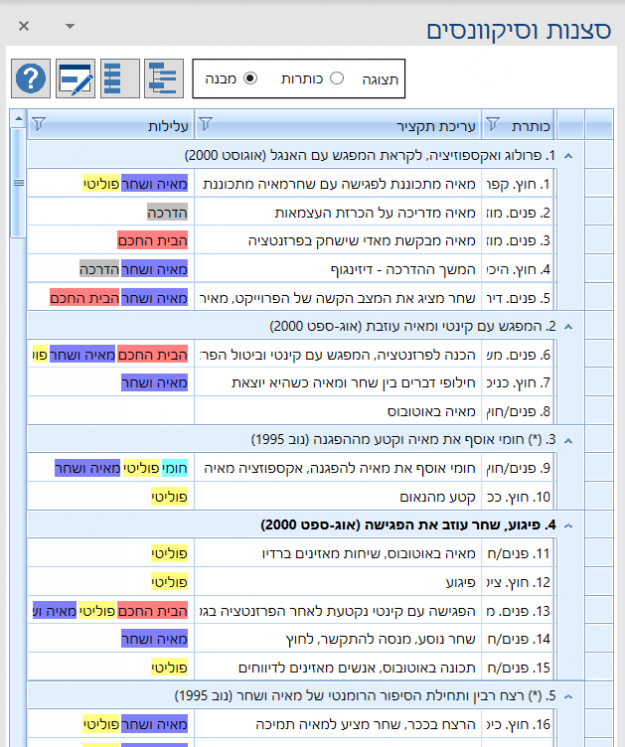Collapse sequence 1 פרולוג ואקספוזיציה
Viewport: 625px width, 747px height.
pos(568,155)
